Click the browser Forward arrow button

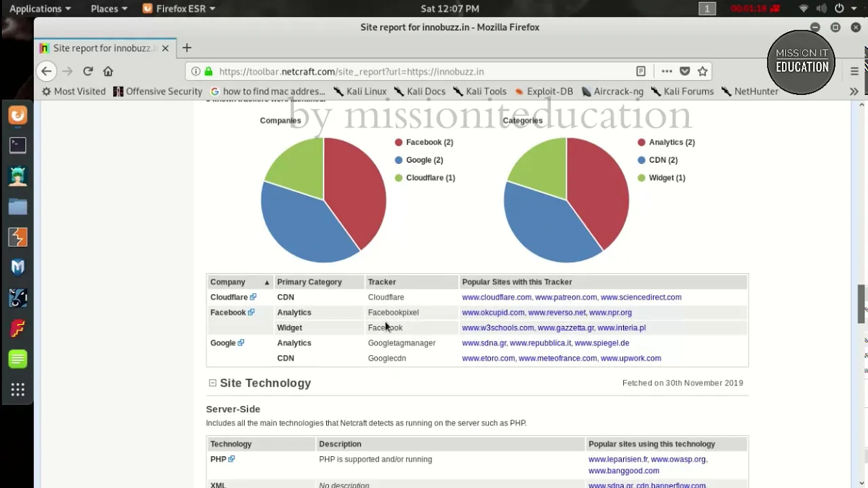point(67,71)
